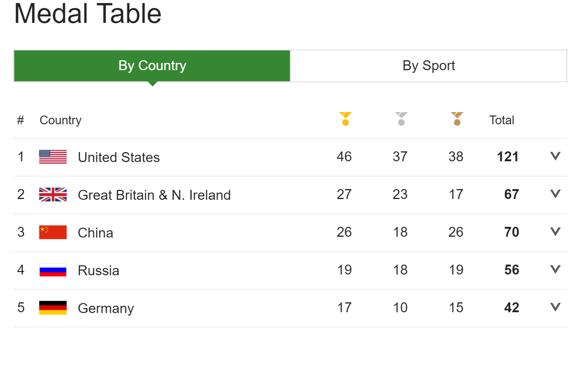Screen dimensions: 588x366
Task: Click the Great Britain flag icon
Action: (x=53, y=194)
